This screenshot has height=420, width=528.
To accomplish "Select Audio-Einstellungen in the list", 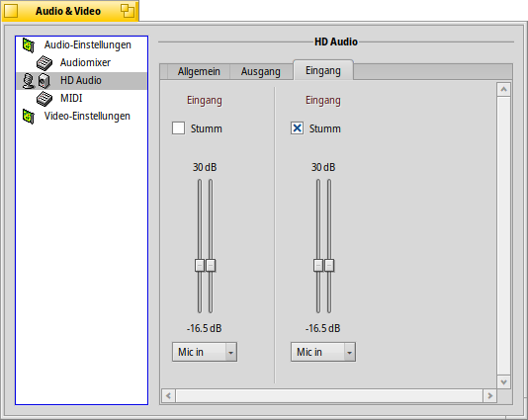I will 81,44.
